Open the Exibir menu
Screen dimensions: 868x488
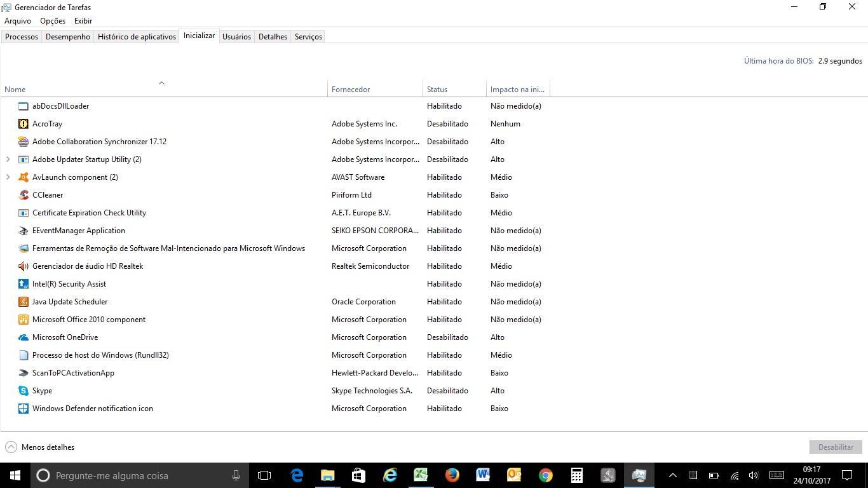point(83,21)
